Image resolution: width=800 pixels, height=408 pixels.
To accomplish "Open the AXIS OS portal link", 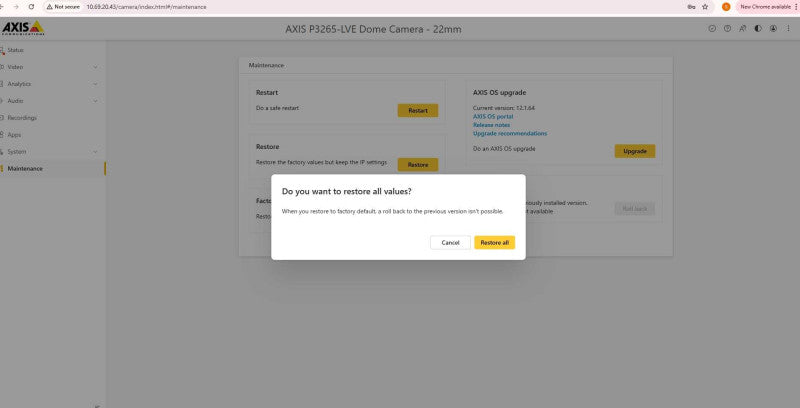I will pos(493,116).
